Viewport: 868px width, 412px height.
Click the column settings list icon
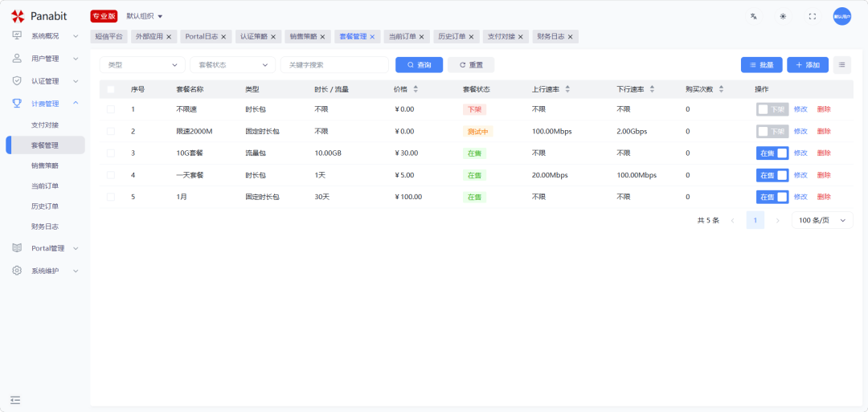(x=841, y=65)
